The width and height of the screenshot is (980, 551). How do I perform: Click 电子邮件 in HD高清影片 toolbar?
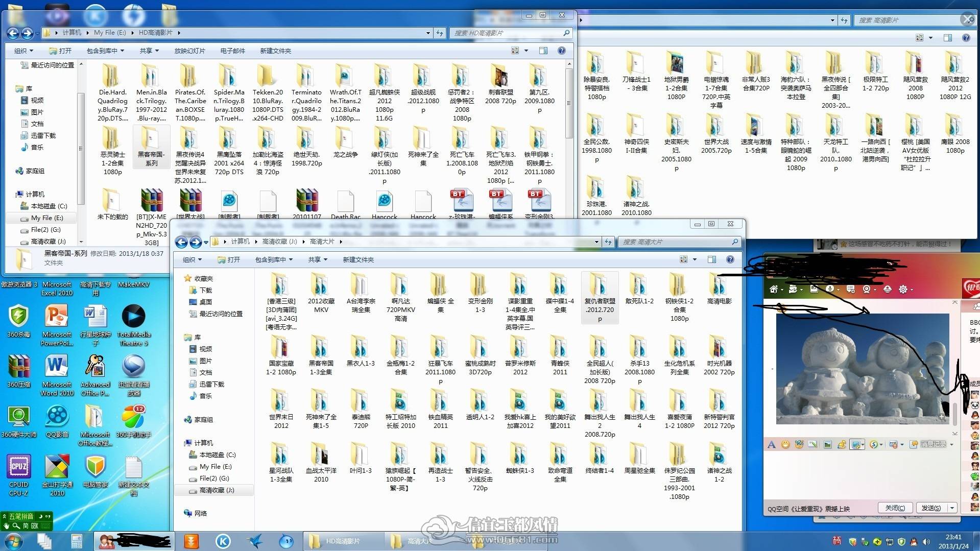point(233,51)
